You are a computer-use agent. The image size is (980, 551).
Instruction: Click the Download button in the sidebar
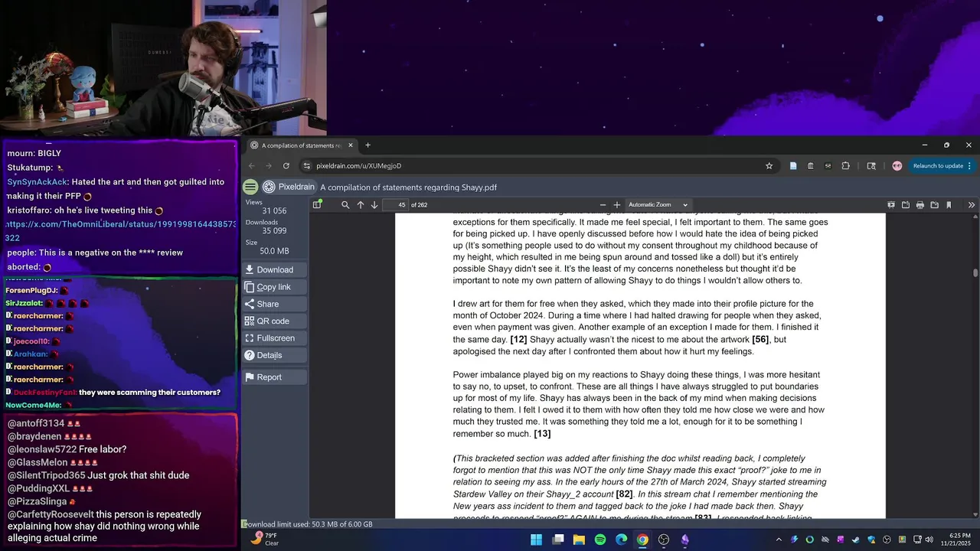(274, 269)
